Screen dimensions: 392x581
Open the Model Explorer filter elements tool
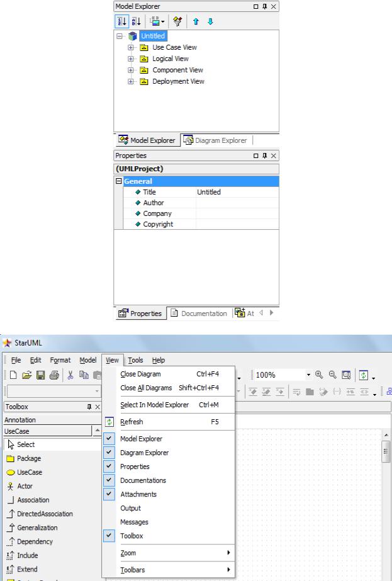tap(177, 21)
